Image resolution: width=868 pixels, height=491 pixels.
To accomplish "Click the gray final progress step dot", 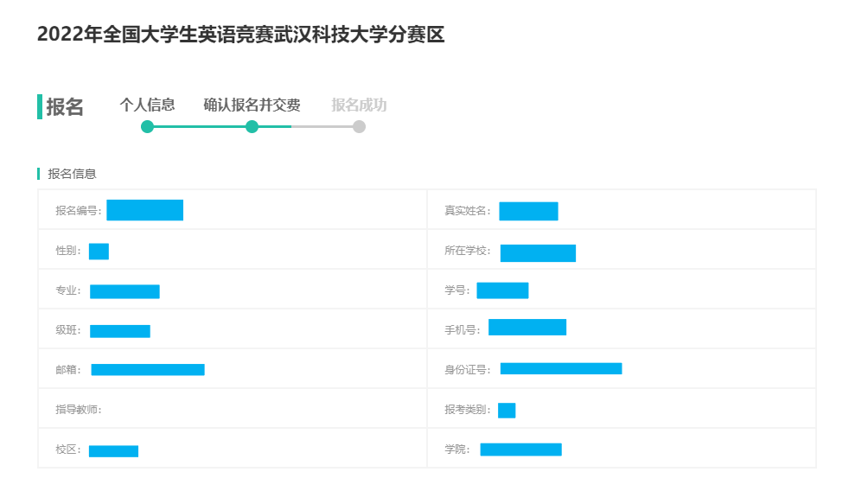I will point(359,127).
